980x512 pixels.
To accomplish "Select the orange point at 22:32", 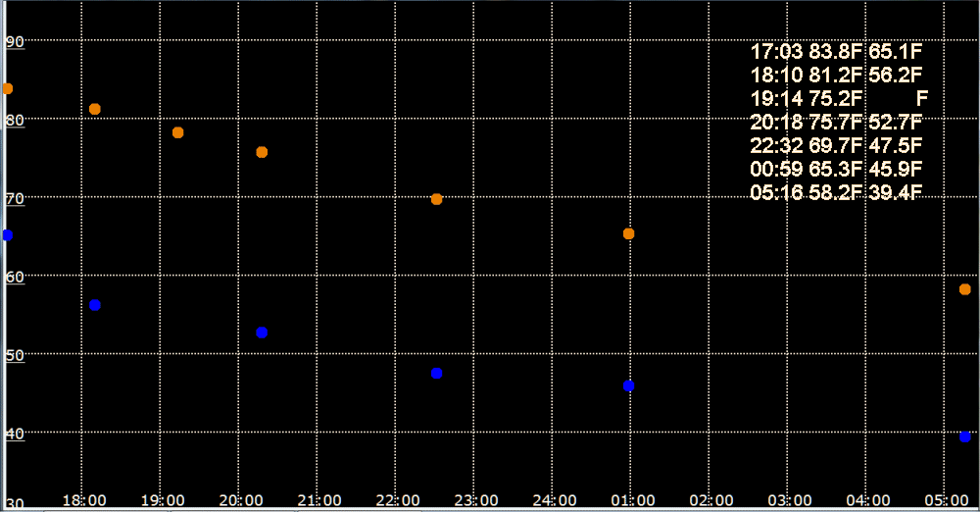I will (x=437, y=199).
